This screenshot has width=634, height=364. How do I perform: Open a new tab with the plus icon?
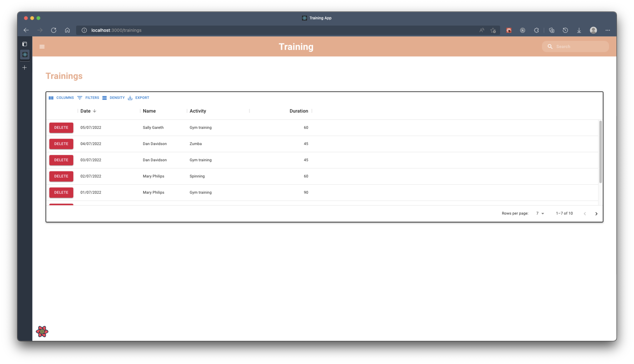24,67
